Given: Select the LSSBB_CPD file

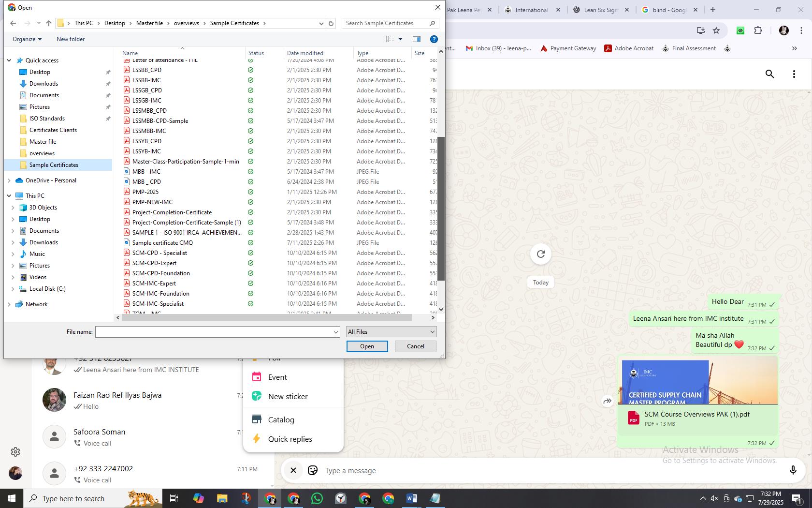Looking at the screenshot, I should [x=147, y=70].
